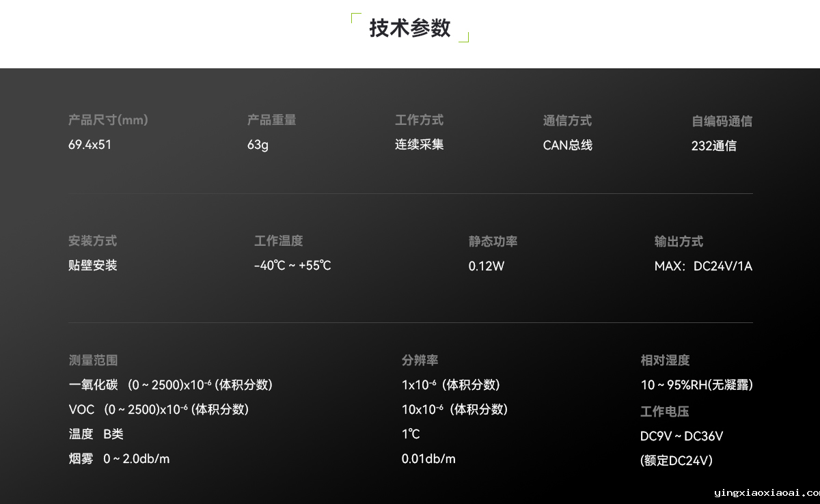This screenshot has height=504, width=820.
Task: Click the 10 ~ 95%RH humidity value
Action: point(696,385)
